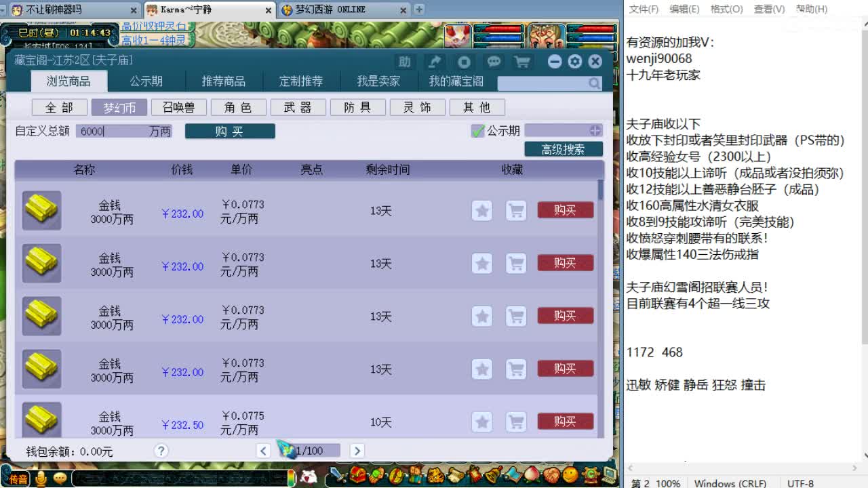The height and width of the screenshot is (488, 868).
Task: Click the gold bar thumbnail of ¥232.50 listing
Action: 41,419
